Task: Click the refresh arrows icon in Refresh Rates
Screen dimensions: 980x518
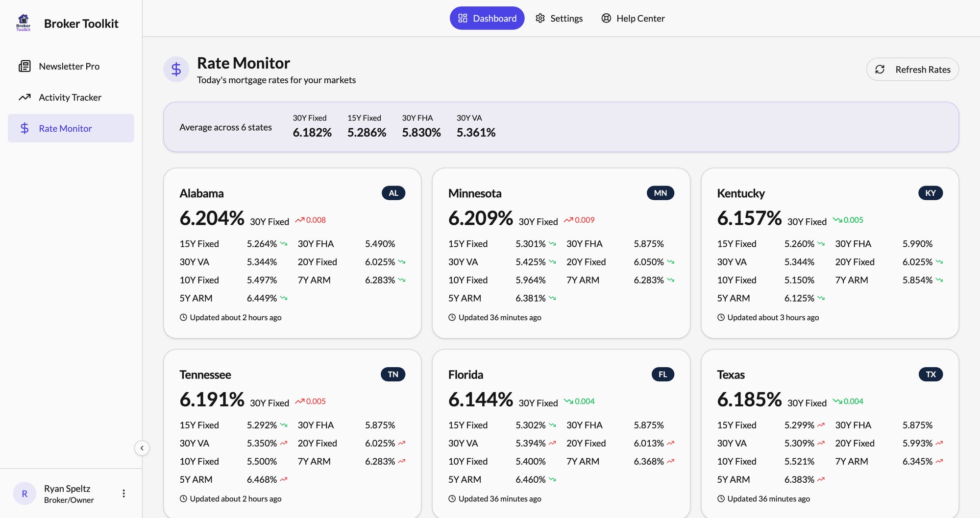Action: tap(881, 69)
